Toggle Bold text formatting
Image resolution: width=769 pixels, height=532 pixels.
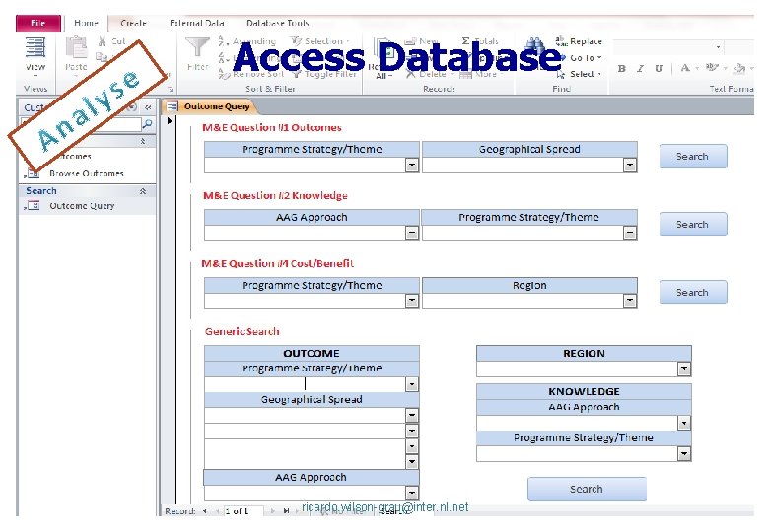pos(622,69)
